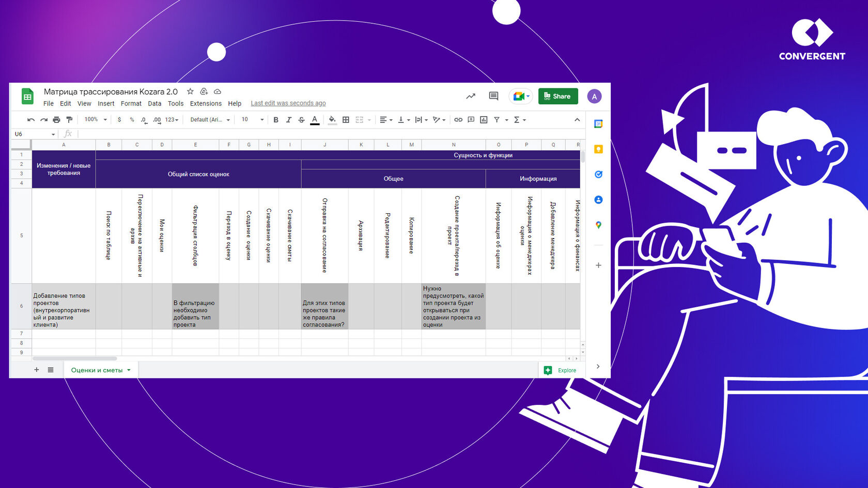The image size is (868, 488).
Task: Print the spreadsheet
Action: pos(56,120)
